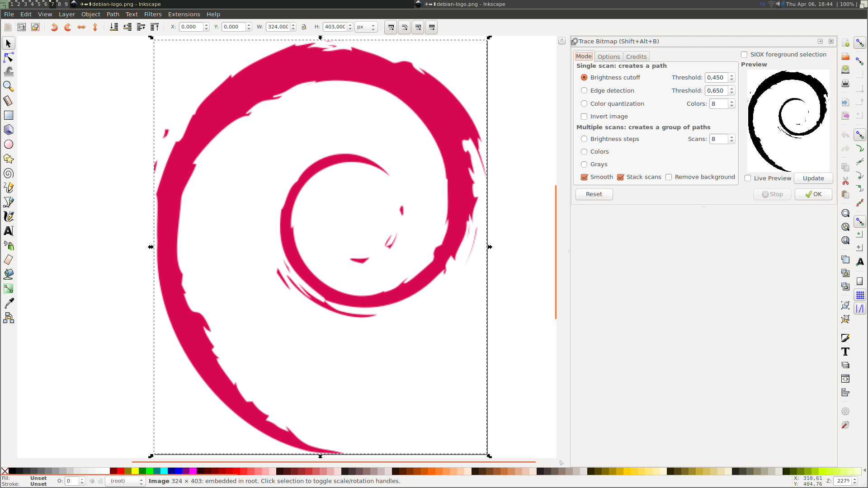868x488 pixels.
Task: Select the Text tool in toolbox
Action: click(x=8, y=231)
